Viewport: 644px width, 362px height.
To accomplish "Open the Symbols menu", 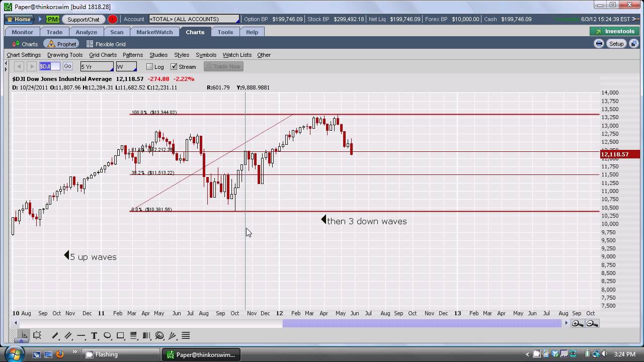I will tap(206, 55).
